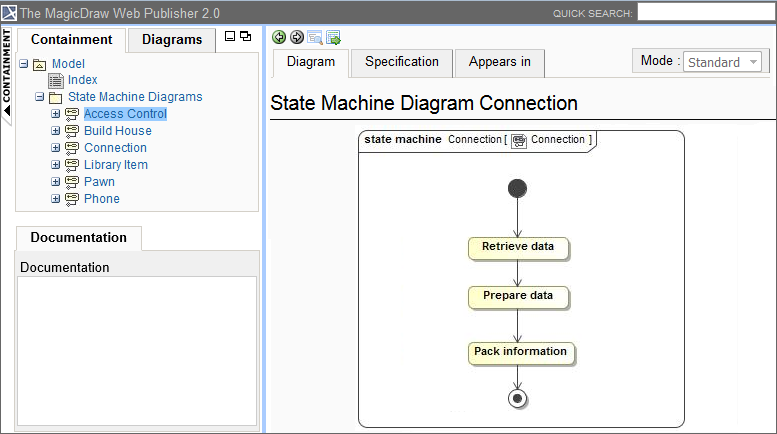The height and width of the screenshot is (434, 777).
Task: Collapse the Model tree node
Action: (x=24, y=64)
